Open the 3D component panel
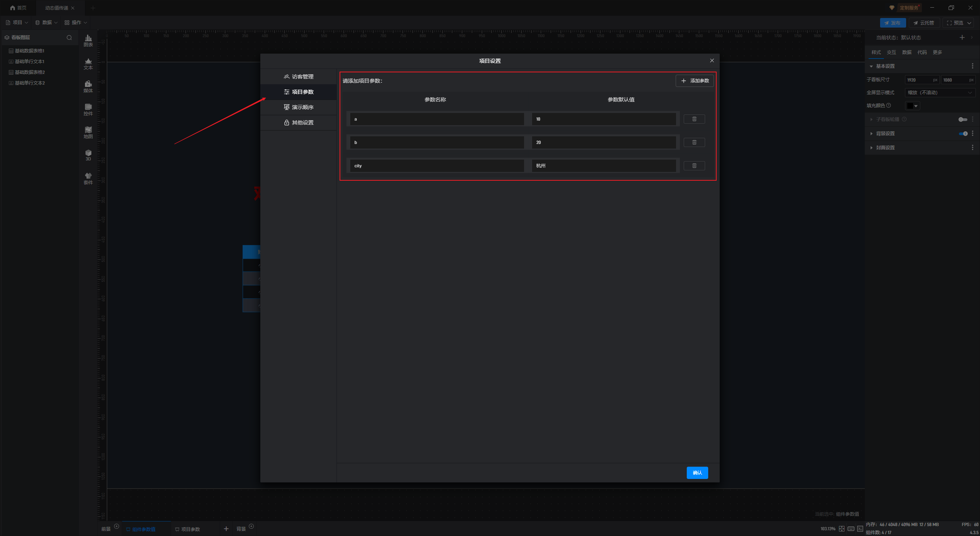Screen dimensions: 980x536 (x=88, y=155)
